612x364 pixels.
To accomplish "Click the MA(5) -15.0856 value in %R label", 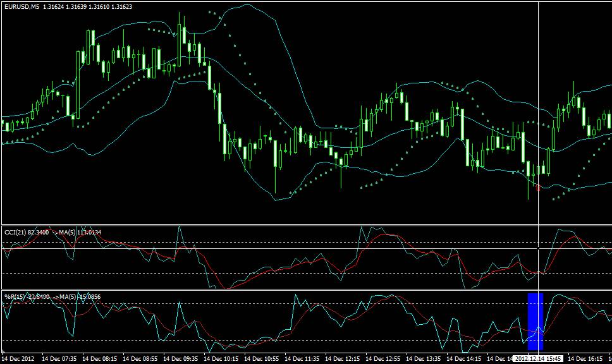I will [x=80, y=297].
